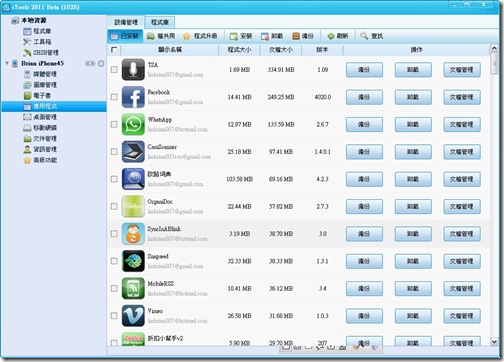This screenshot has height=362, width=504.
Task: Open 文件管理 file management
Action: pos(40,138)
